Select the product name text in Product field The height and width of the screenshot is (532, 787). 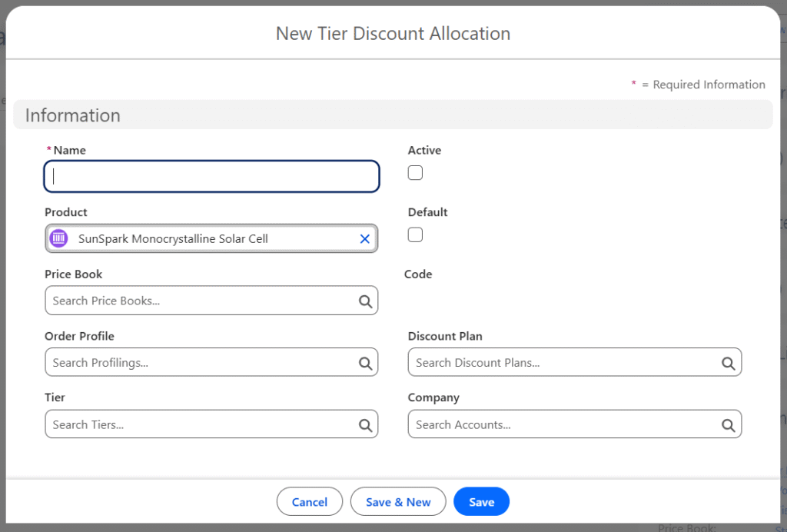173,239
